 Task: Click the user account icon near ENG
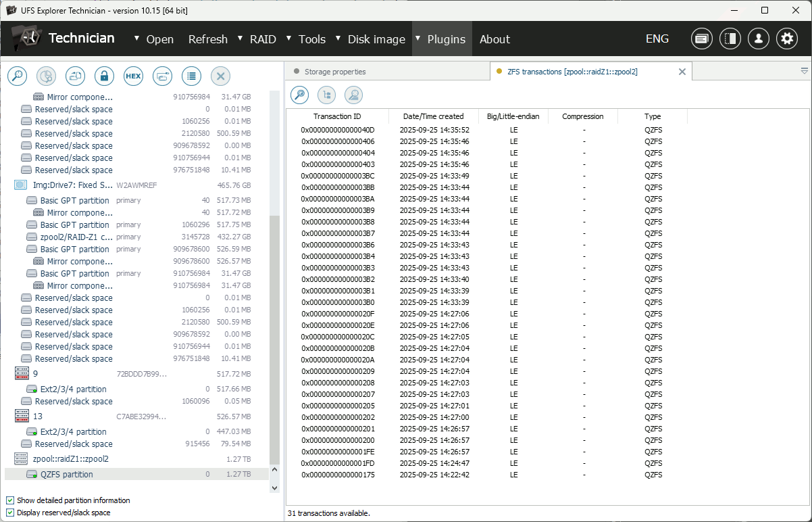point(758,39)
